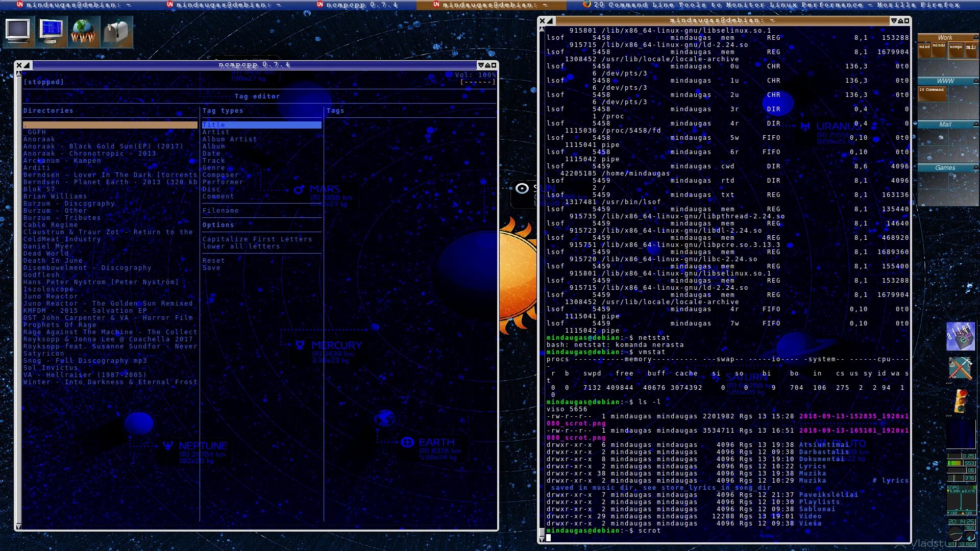
Task: Open the WWW globe browser launcher
Action: 83,31
